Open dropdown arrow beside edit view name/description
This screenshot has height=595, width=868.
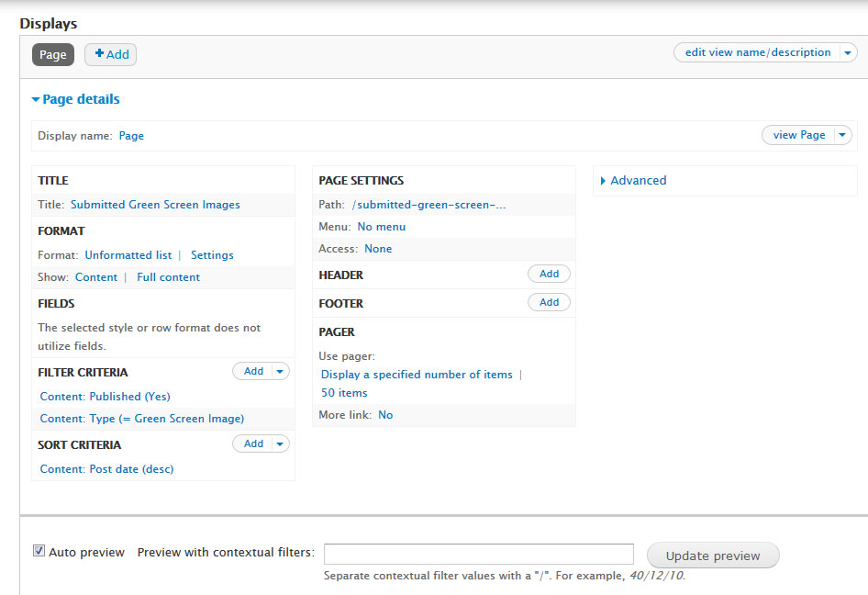point(848,52)
